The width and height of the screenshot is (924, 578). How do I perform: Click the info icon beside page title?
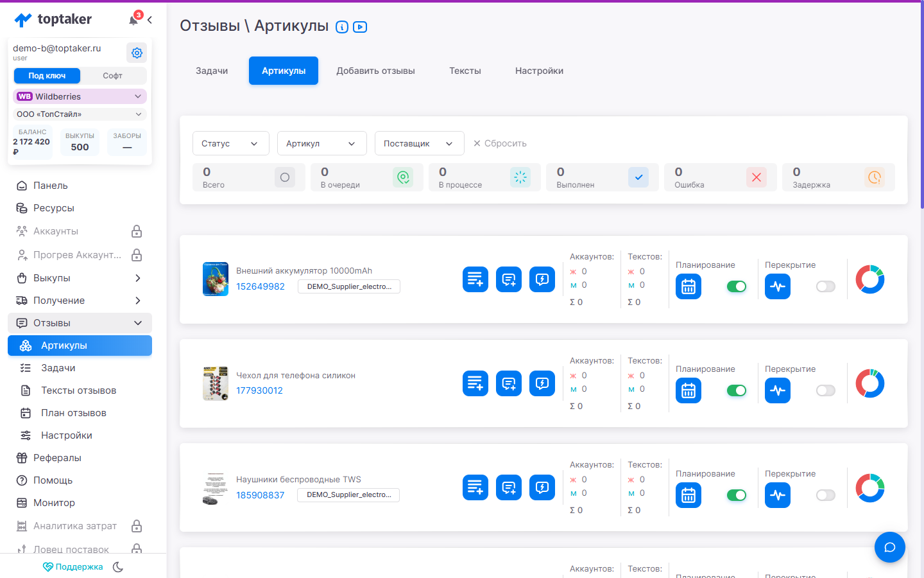tap(342, 27)
